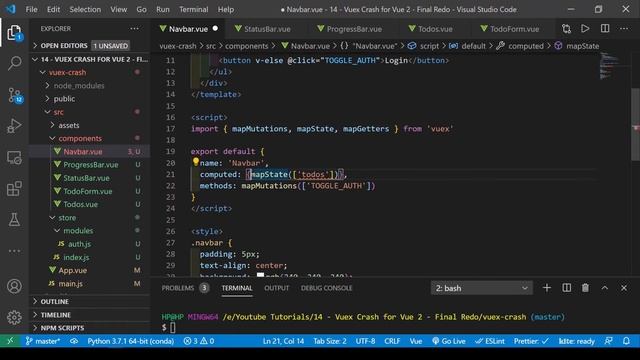The width and height of the screenshot is (640, 360).
Task: Open the Remote Explorer view
Action: pyautogui.click(x=14, y=158)
